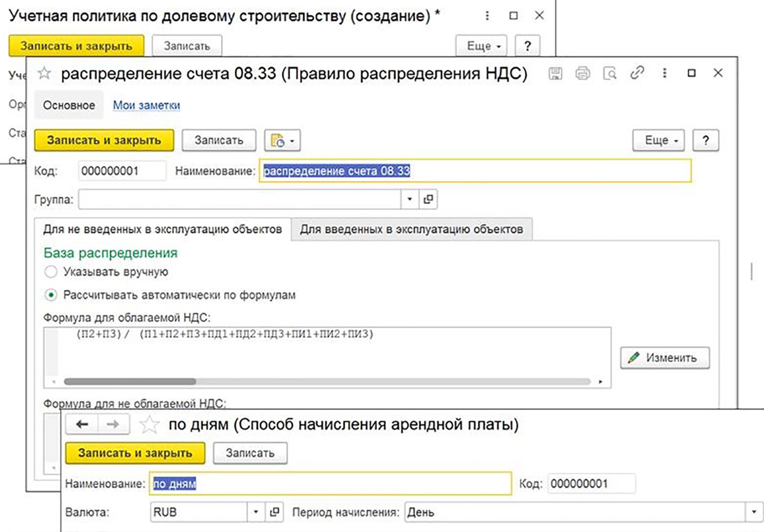The image size is (764, 532).
Task: Click the printer icon in title bar
Action: coord(582,74)
